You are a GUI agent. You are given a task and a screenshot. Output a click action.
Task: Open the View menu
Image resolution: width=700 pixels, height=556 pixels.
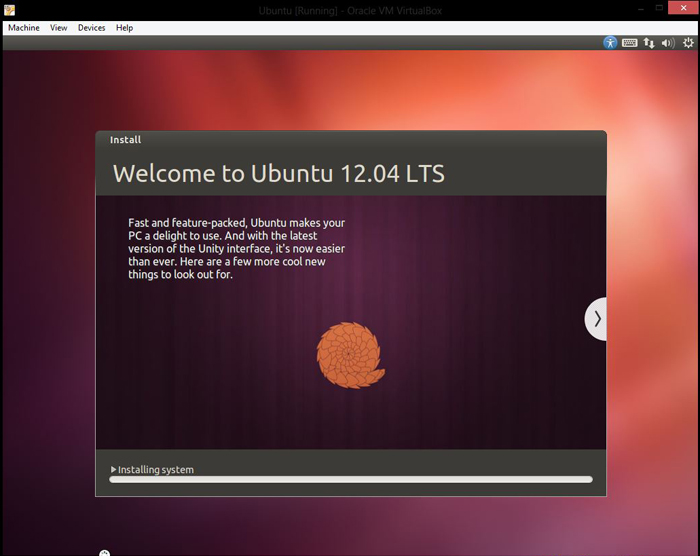tap(58, 28)
